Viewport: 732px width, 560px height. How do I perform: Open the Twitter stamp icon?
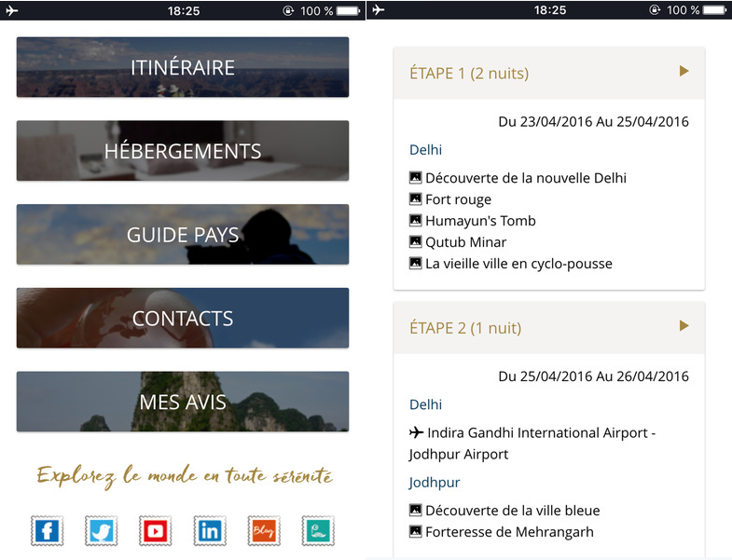tap(101, 530)
